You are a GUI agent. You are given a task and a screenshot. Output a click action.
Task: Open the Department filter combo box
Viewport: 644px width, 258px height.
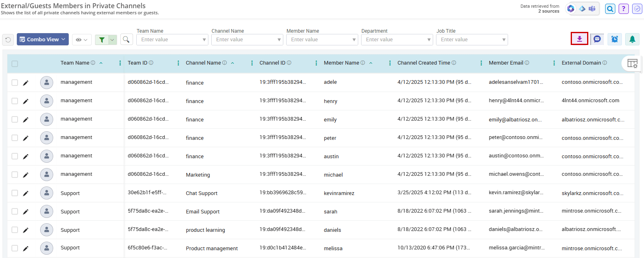(397, 40)
